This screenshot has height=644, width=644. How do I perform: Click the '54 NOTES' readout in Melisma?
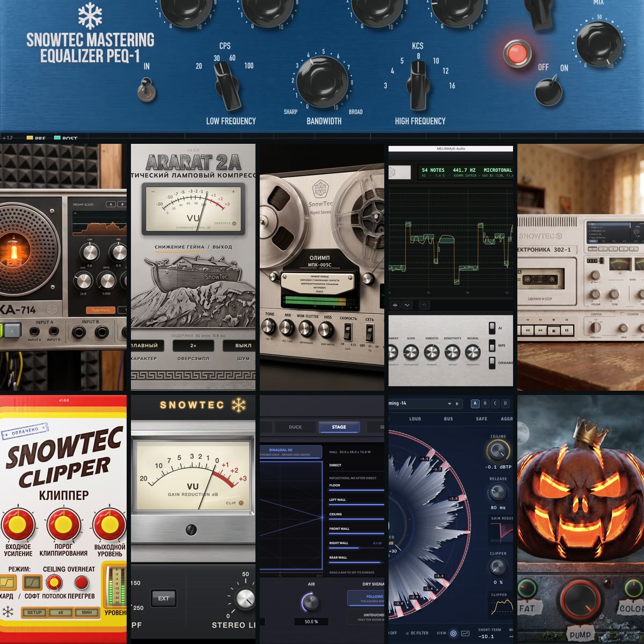(433, 170)
